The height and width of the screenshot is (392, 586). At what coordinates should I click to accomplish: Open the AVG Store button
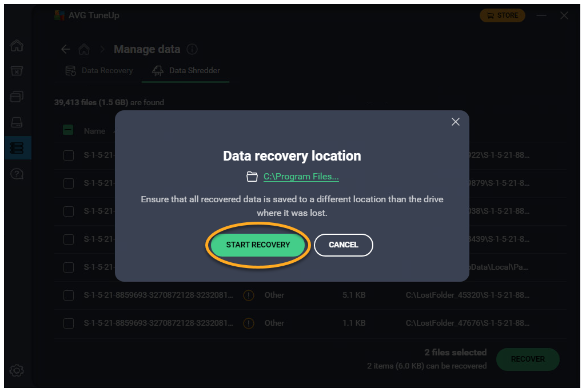pyautogui.click(x=502, y=15)
